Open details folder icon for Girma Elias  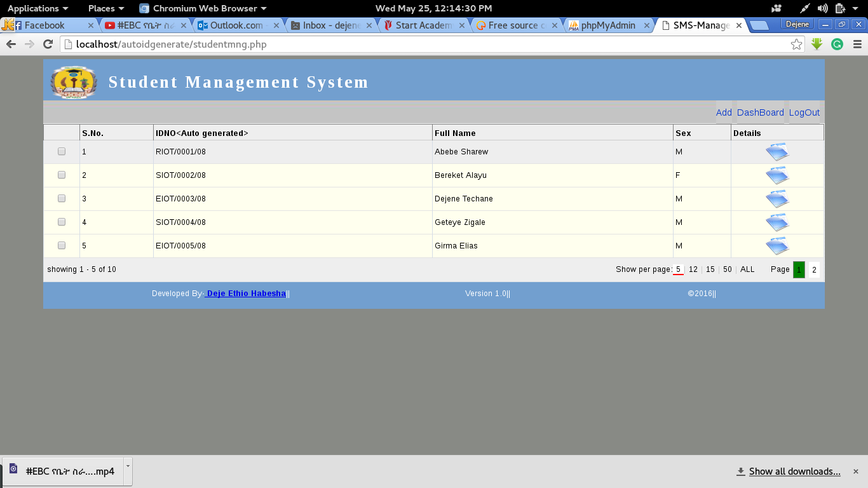click(776, 245)
